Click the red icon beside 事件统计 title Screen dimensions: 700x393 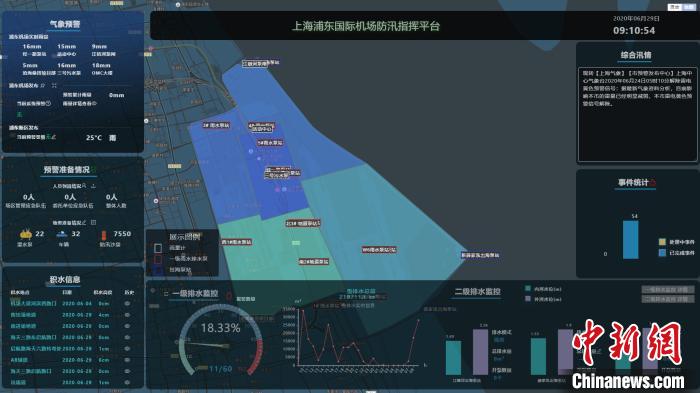[653, 183]
